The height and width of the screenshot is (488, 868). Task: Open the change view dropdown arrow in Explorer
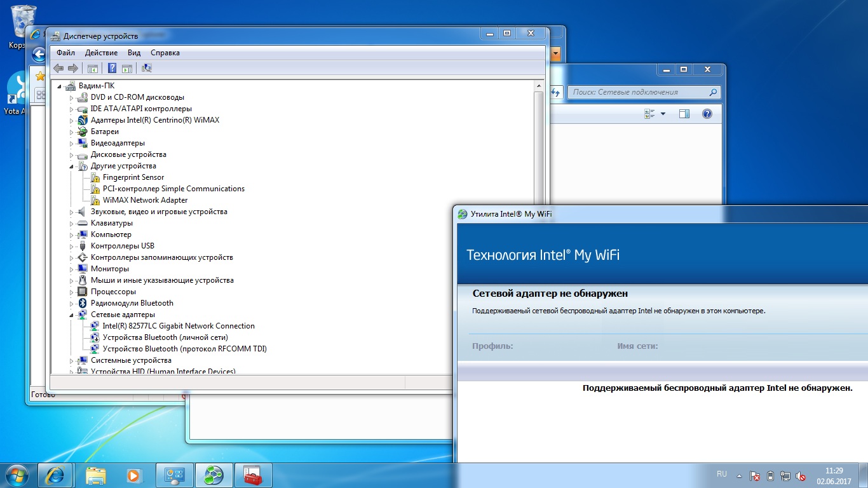(663, 114)
